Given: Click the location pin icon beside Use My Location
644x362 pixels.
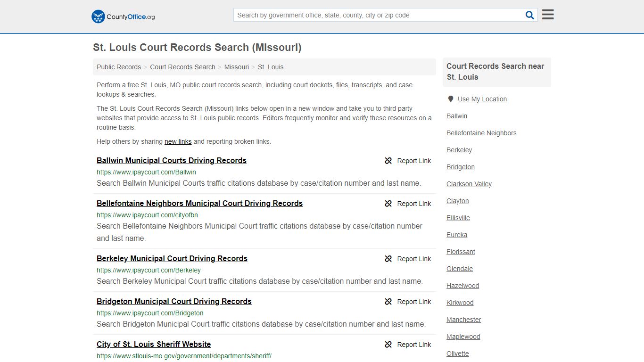Looking at the screenshot, I should click(451, 99).
